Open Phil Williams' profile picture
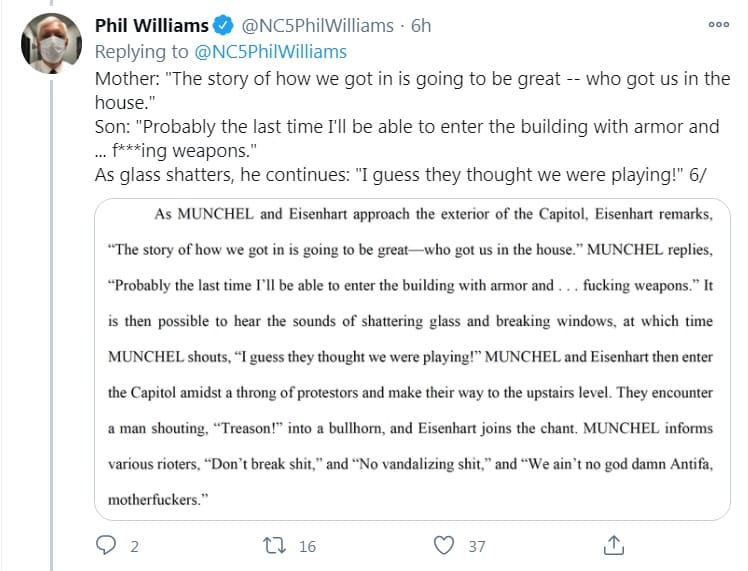 point(49,44)
